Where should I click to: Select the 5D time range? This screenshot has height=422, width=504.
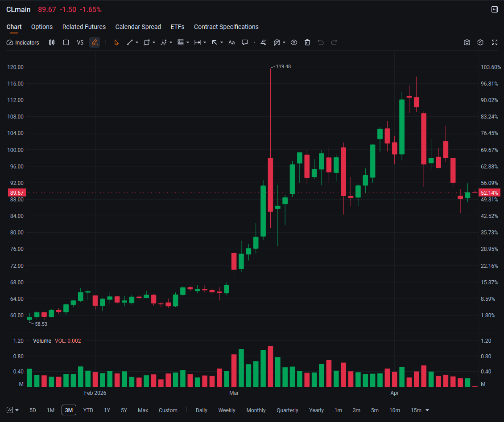tap(33, 410)
